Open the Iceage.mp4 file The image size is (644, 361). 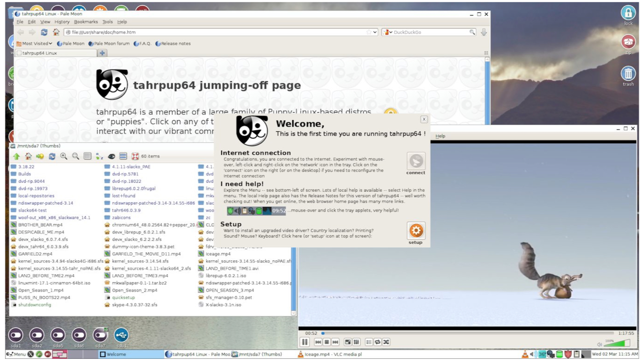218,254
